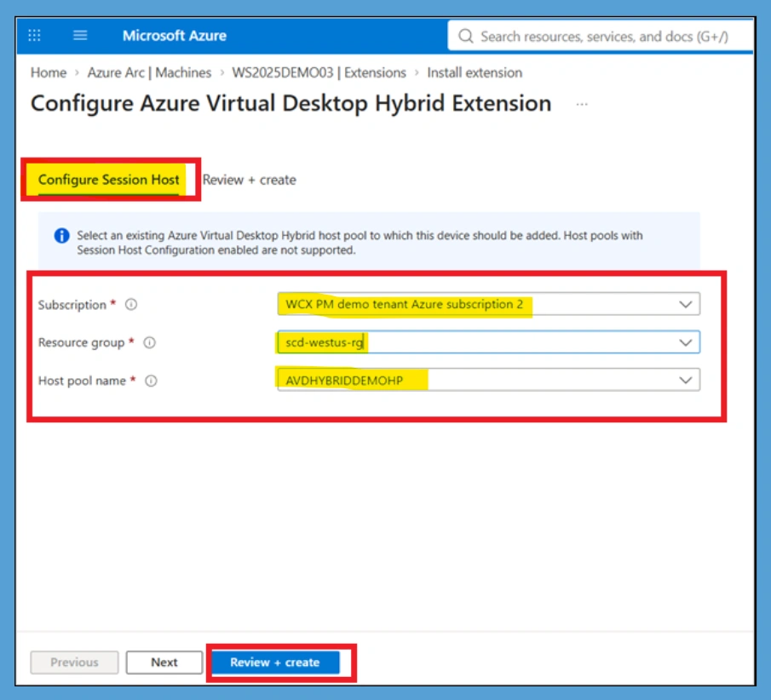771x700 pixels.
Task: Click the search magnifier icon
Action: click(x=466, y=36)
